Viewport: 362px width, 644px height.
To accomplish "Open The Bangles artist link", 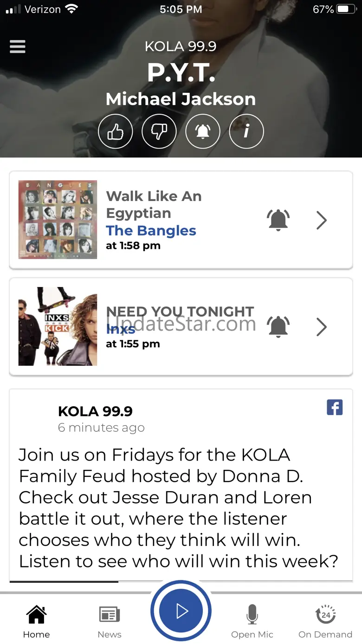I will click(151, 231).
